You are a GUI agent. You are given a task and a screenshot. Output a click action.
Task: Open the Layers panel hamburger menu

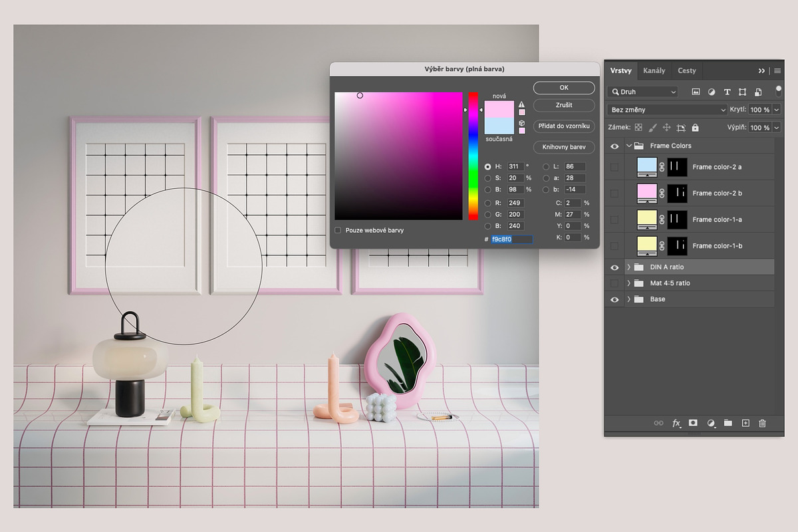click(x=777, y=70)
